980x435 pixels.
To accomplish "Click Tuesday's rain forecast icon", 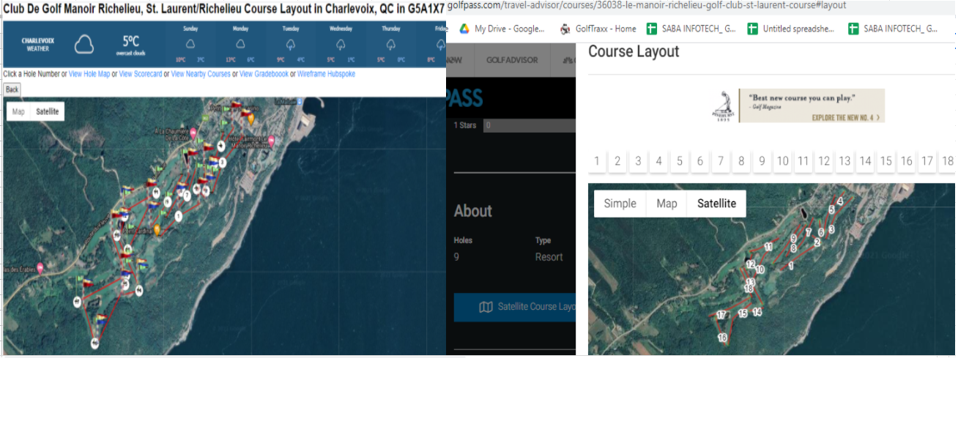I will pos(291,45).
